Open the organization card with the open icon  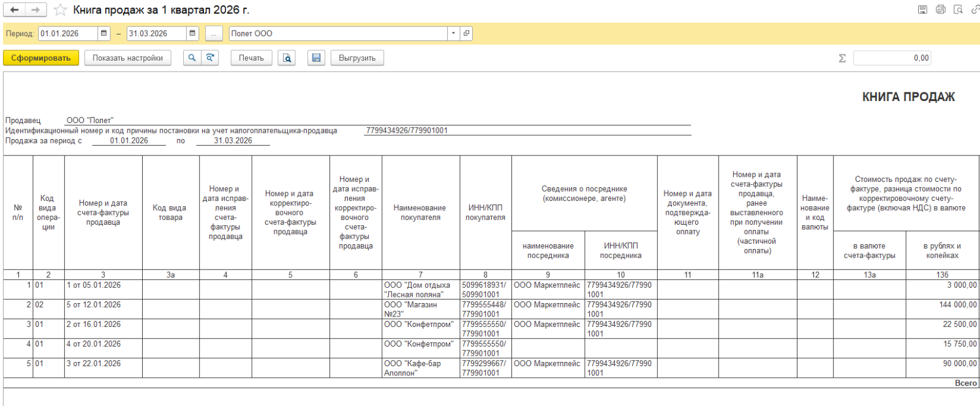tap(467, 34)
